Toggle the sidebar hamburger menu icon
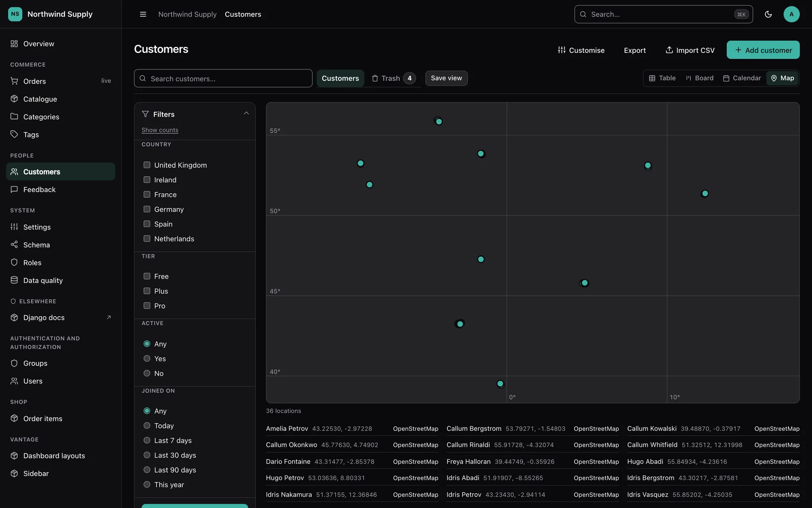 (x=143, y=14)
